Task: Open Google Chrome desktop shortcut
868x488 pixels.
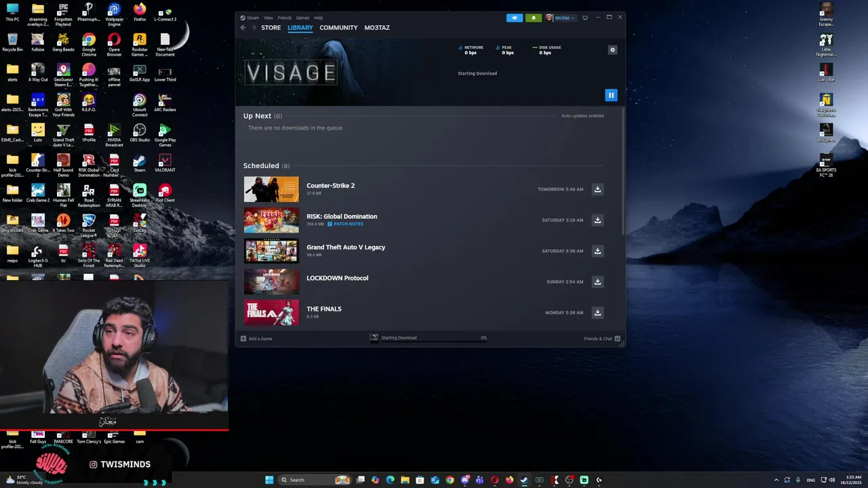Action: click(x=89, y=45)
